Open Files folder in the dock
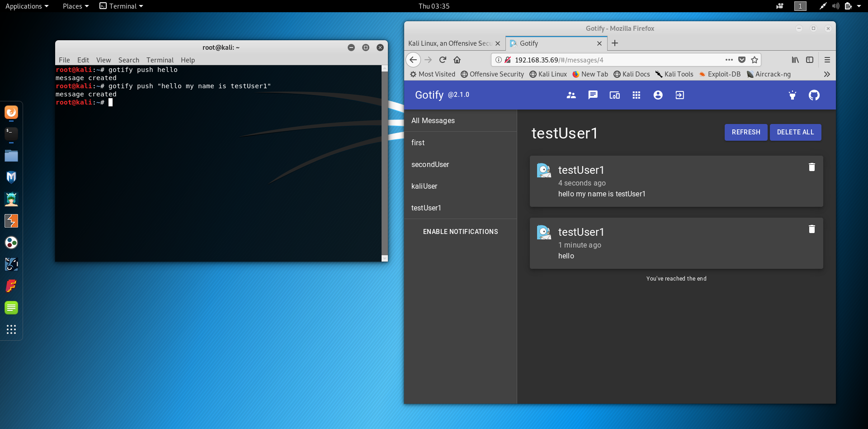The image size is (868, 429). (x=11, y=155)
